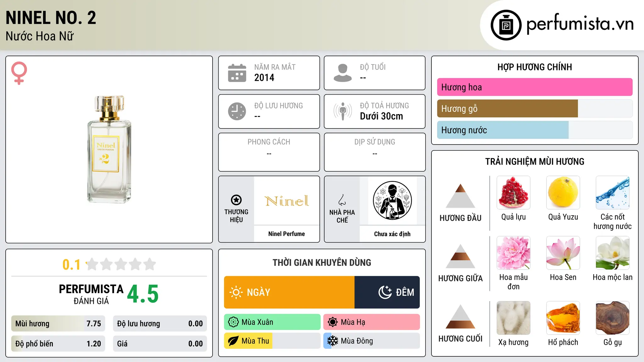
Task: Click the Độ lưu hương 0.00 score row
Action: (160, 324)
